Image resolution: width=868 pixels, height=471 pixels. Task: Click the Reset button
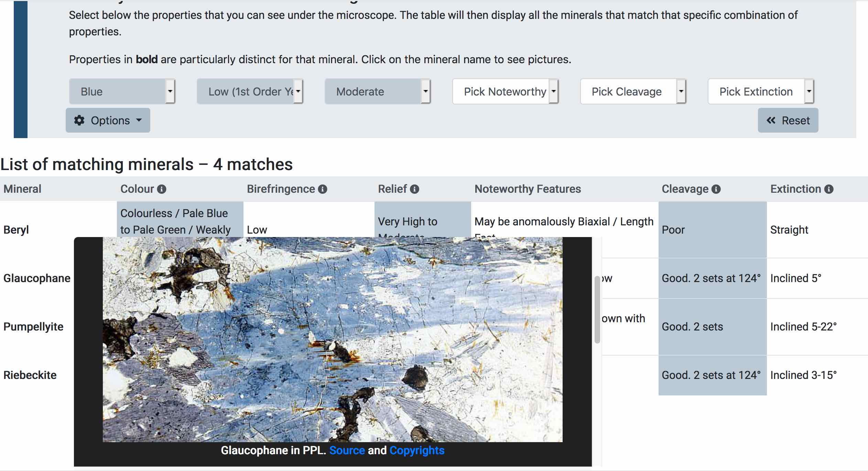tap(789, 120)
